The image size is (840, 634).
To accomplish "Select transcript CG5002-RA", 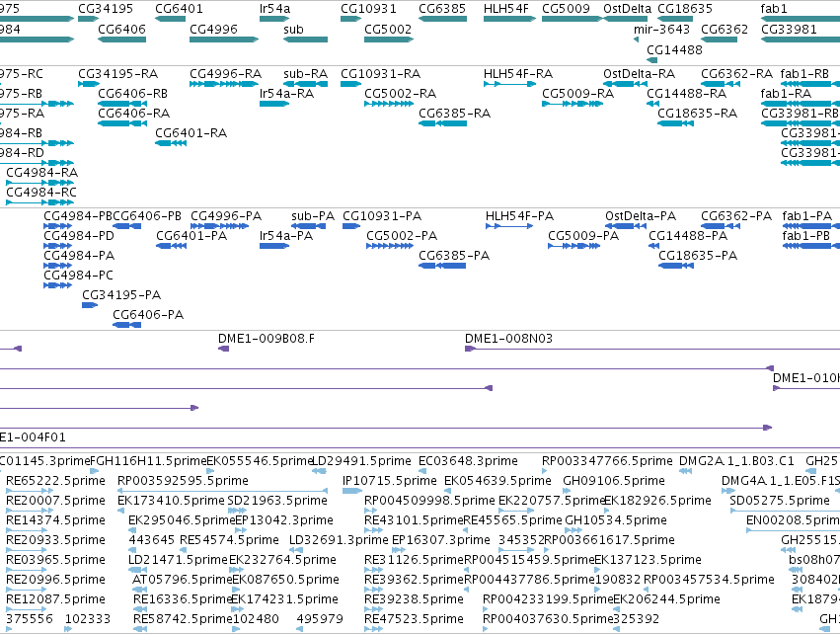I will [389, 104].
